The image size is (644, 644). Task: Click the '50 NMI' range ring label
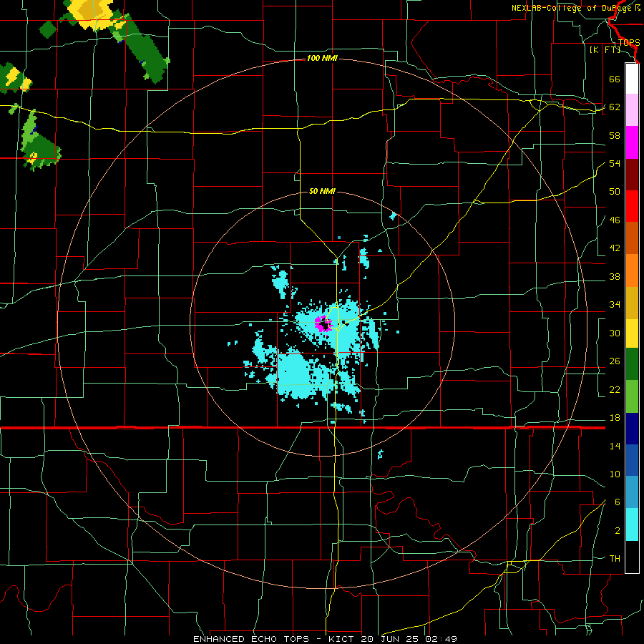pyautogui.click(x=322, y=191)
